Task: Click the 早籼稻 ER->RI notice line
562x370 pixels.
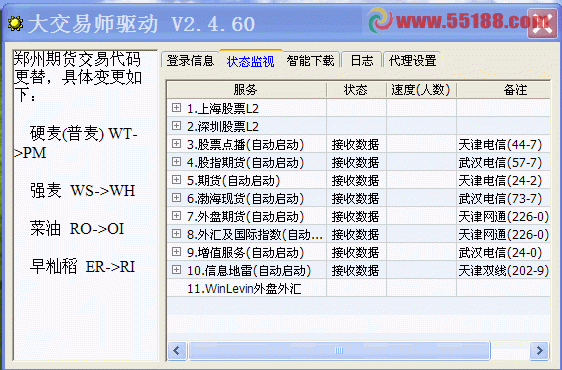Action: click(82, 266)
